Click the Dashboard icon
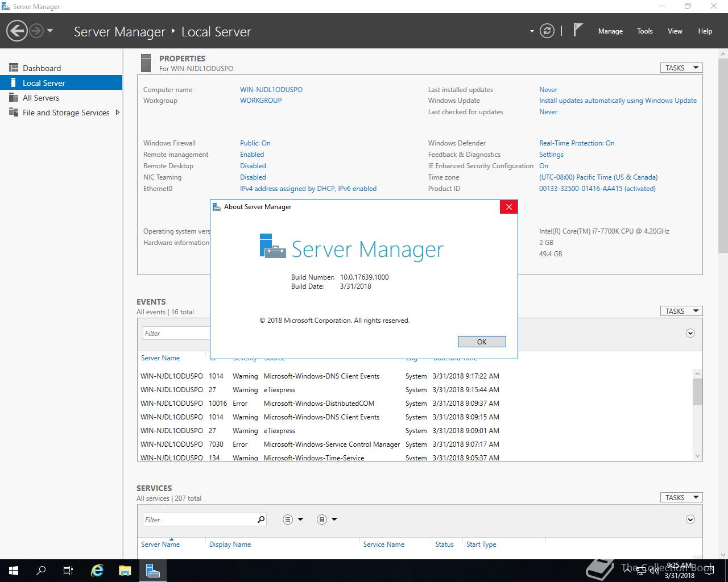Image resolution: width=728 pixels, height=582 pixels. pos(14,68)
